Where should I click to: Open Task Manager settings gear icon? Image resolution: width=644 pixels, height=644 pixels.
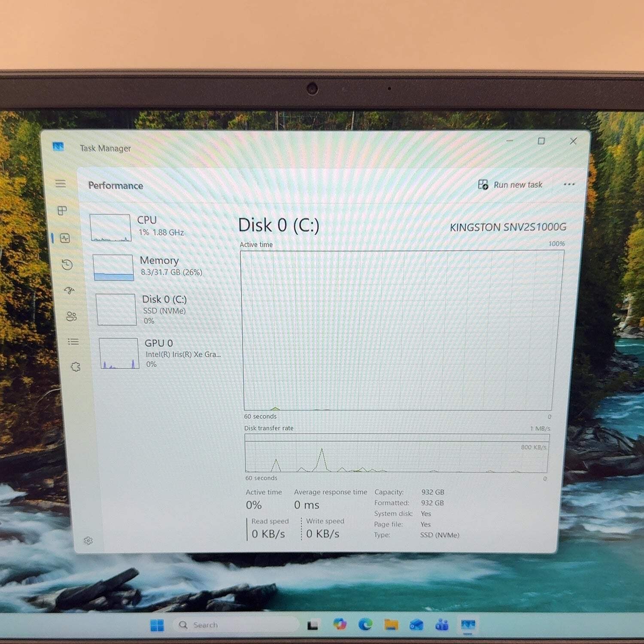click(x=88, y=541)
